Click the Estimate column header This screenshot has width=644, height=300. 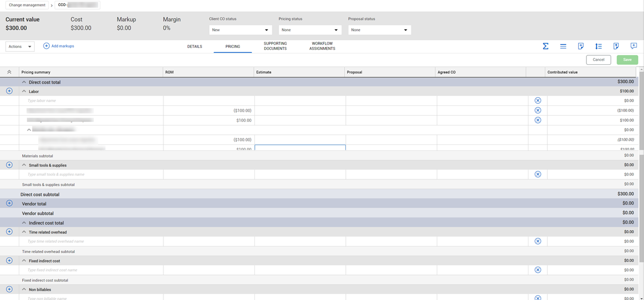pos(300,72)
